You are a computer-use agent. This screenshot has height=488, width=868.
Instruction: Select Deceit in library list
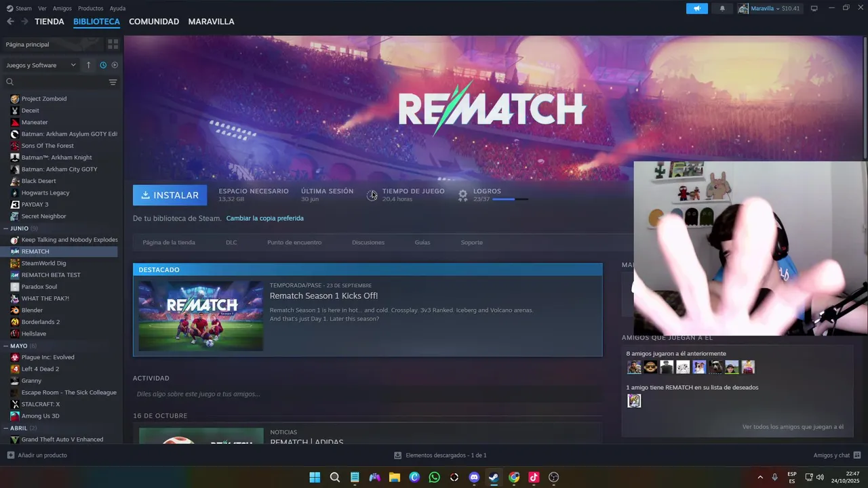coord(30,110)
